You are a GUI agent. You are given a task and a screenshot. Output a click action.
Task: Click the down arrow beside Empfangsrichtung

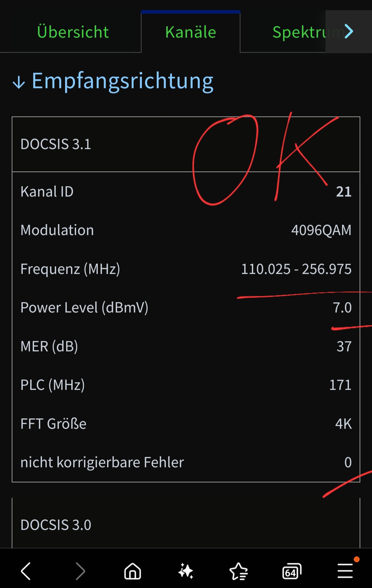pos(19,83)
